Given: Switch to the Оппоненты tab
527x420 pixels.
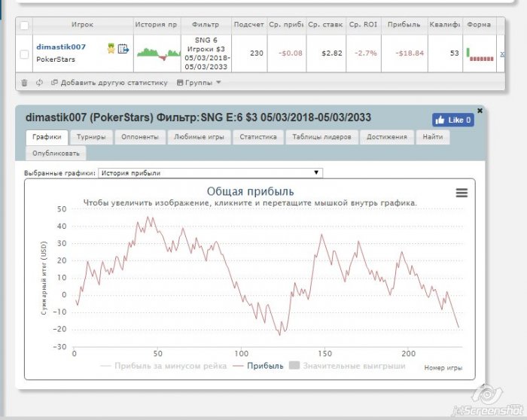Looking at the screenshot, I should 140,137.
